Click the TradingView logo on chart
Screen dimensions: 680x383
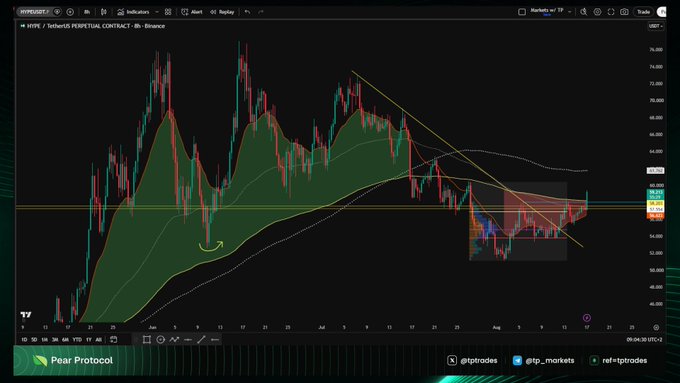pos(26,314)
